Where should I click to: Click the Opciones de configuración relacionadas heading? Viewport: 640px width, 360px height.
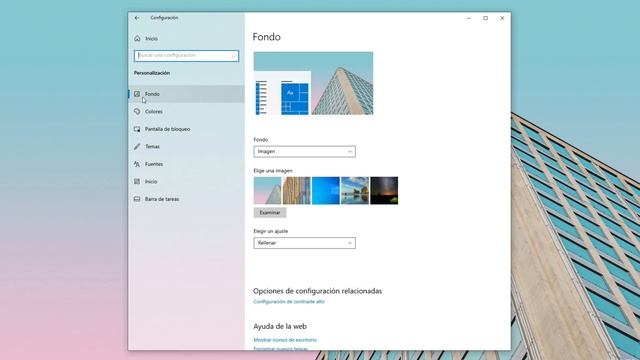318,291
